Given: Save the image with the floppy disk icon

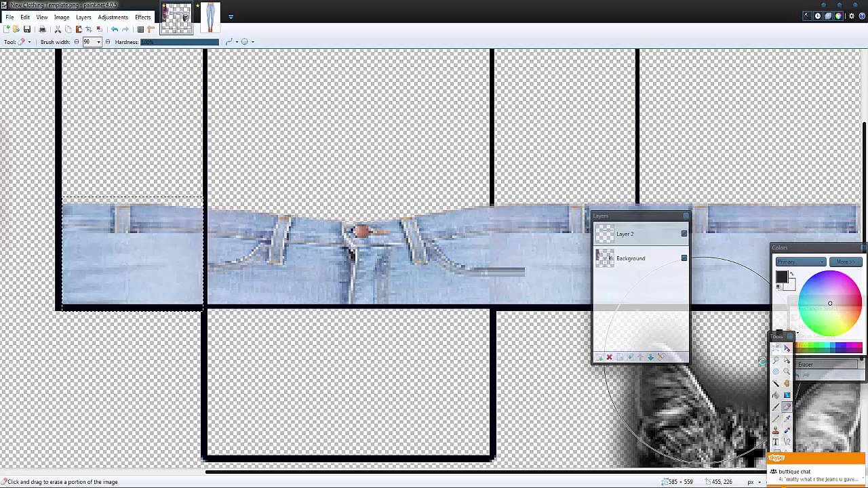Looking at the screenshot, I should coord(27,29).
